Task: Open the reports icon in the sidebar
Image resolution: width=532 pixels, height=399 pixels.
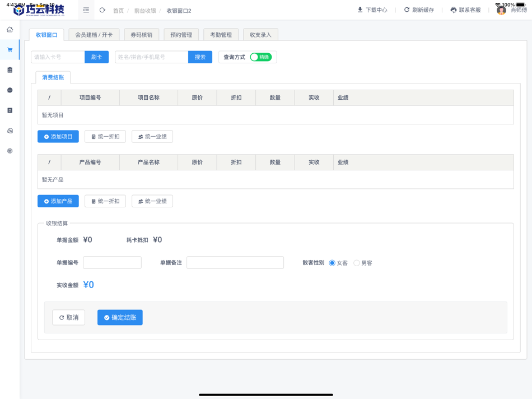Action: click(10, 110)
